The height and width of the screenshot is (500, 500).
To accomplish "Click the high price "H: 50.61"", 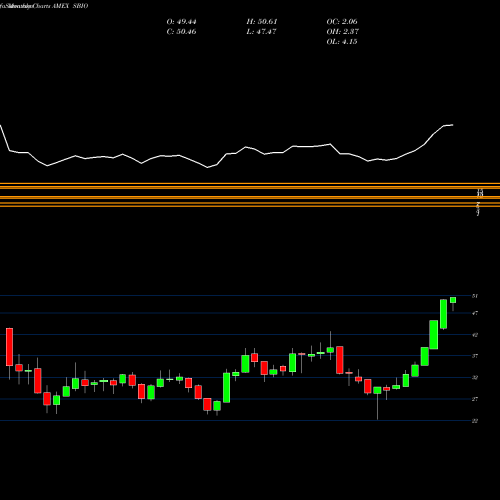I will pos(262,22).
